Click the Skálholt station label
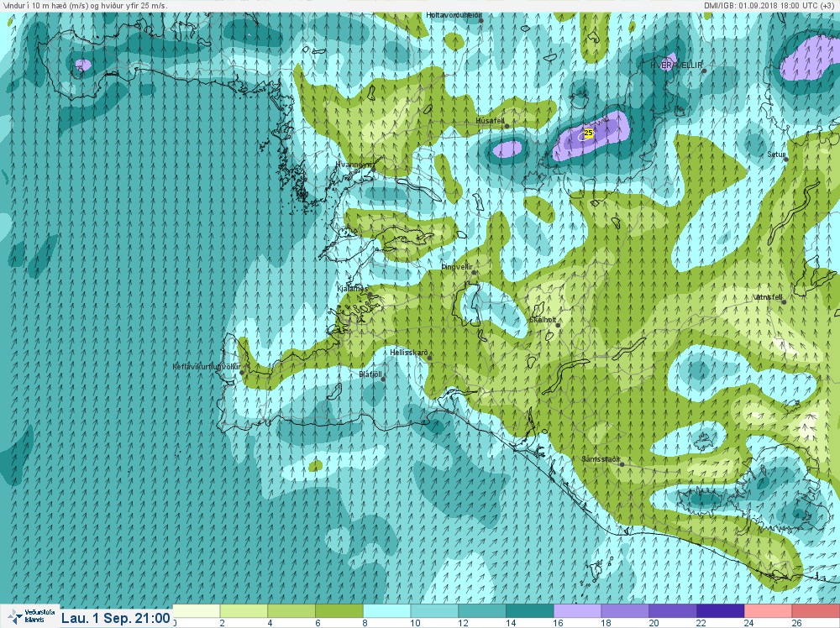 tap(543, 320)
